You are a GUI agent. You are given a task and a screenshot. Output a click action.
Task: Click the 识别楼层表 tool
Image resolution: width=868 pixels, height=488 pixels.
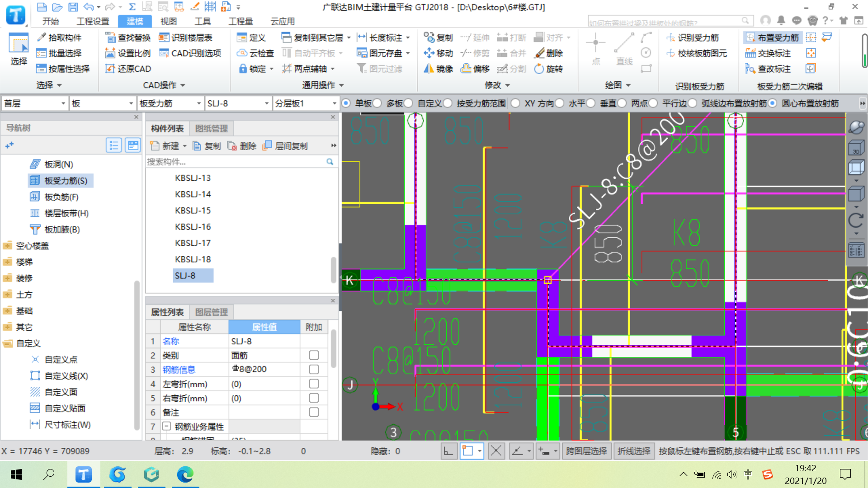pos(186,38)
